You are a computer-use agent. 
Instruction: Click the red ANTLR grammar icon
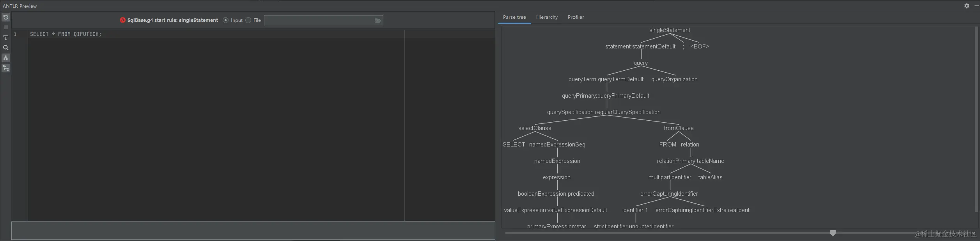tap(123, 20)
